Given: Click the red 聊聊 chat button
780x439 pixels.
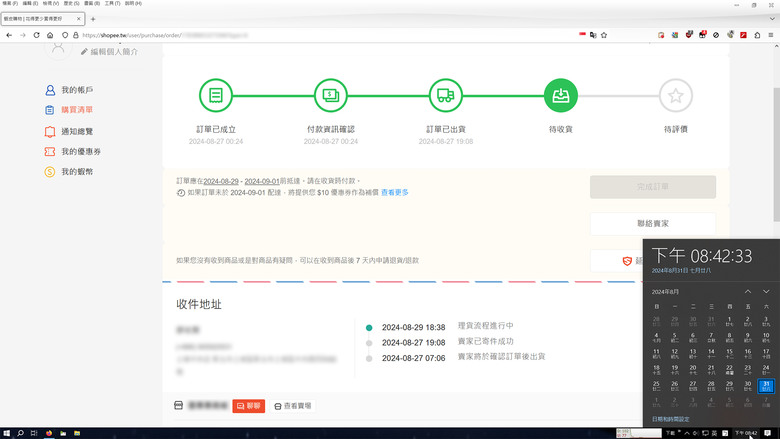Looking at the screenshot, I should click(x=248, y=406).
